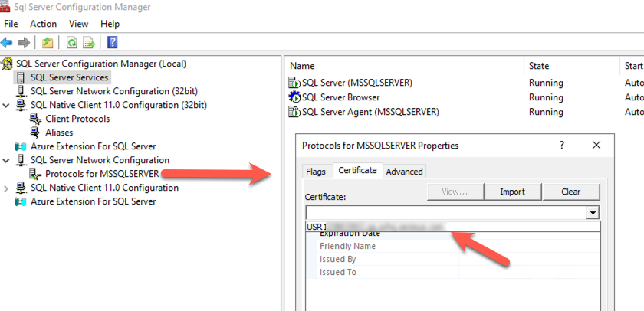Click the Import button
Image resolution: width=644 pixels, height=311 pixels.
click(512, 192)
